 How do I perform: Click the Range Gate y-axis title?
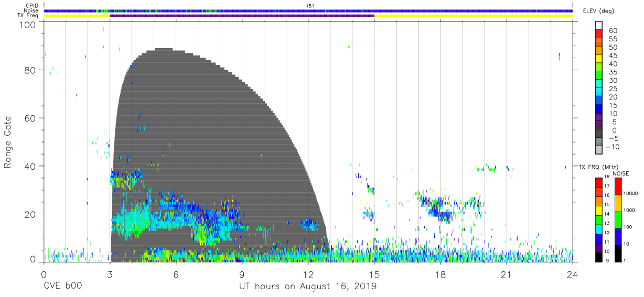point(8,142)
